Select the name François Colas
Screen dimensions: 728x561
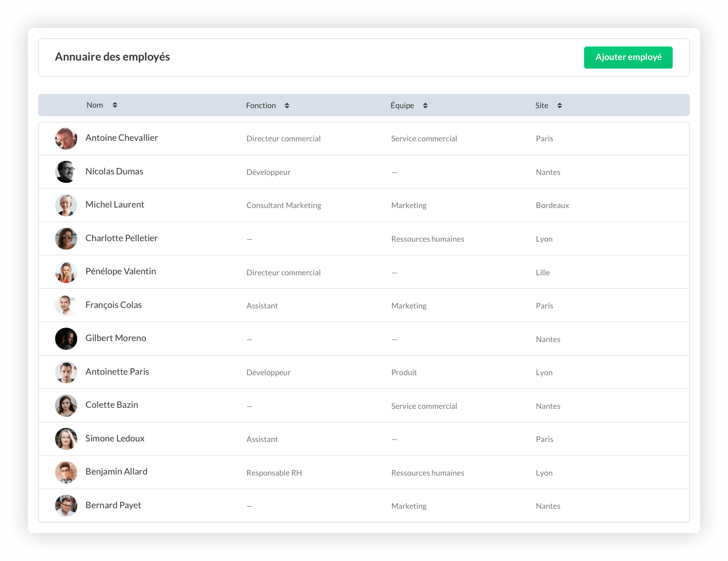113,305
